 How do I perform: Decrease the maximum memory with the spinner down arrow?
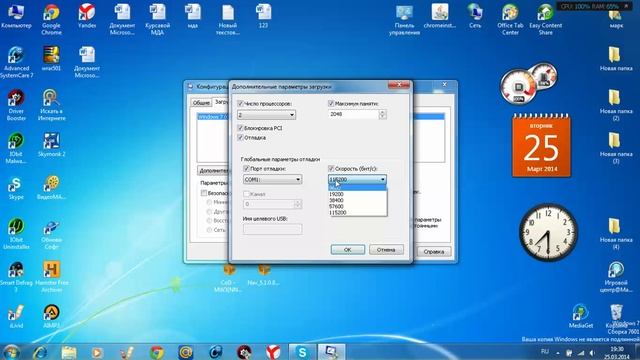point(382,117)
